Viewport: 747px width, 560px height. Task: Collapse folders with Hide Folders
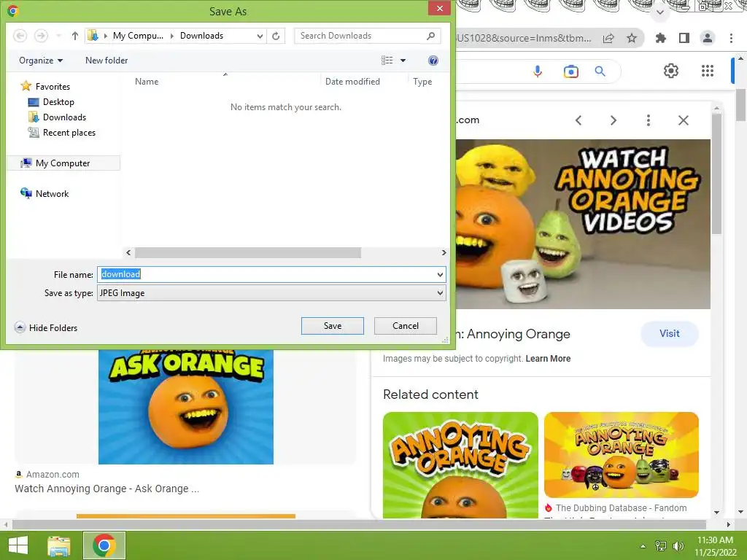coord(46,327)
